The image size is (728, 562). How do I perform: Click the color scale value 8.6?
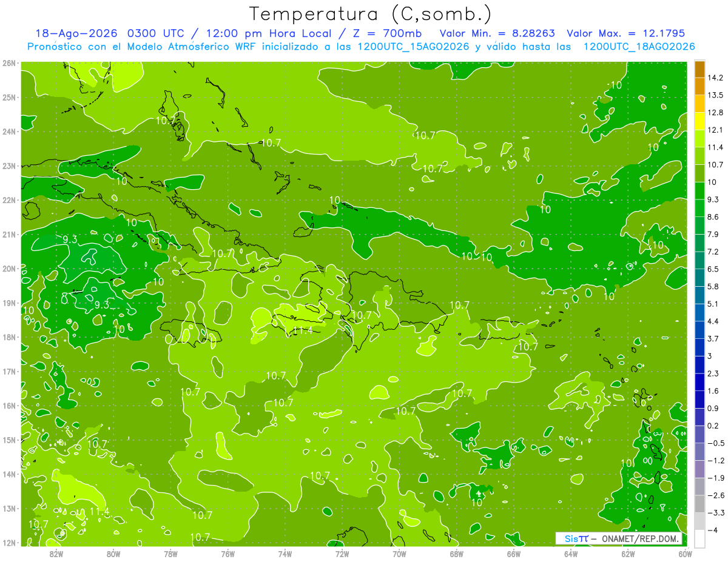[713, 217]
